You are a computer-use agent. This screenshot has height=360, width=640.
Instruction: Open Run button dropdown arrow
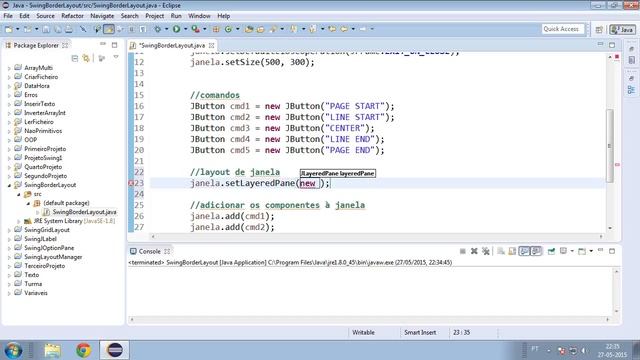(185, 29)
